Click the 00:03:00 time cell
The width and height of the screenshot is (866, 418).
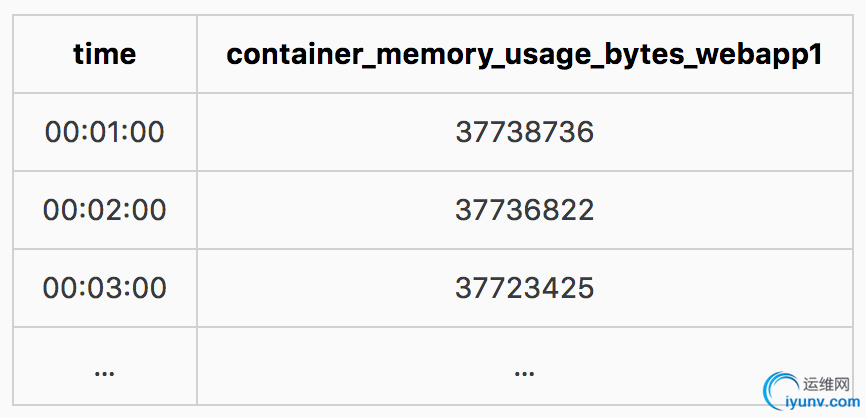point(104,288)
